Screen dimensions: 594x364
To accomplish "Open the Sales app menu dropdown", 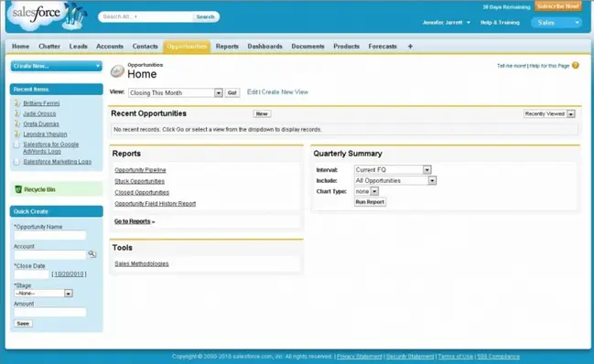I will pyautogui.click(x=556, y=23).
